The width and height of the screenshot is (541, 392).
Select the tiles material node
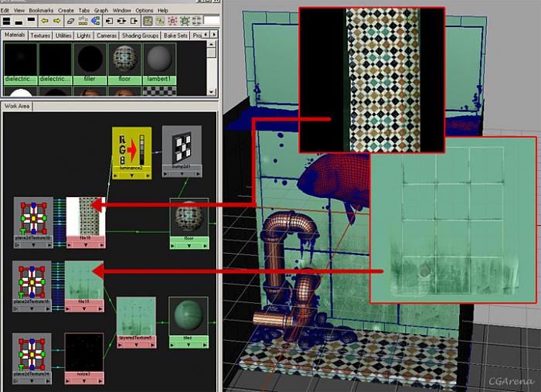tap(189, 322)
